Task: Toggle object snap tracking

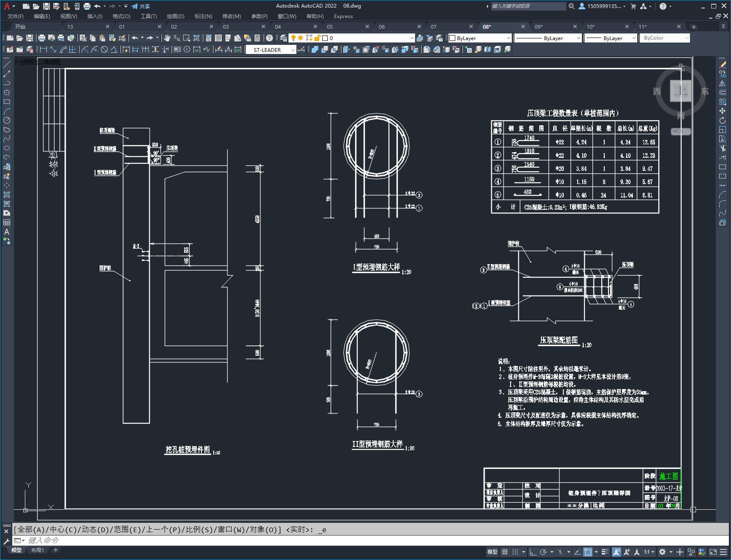Action: coord(577,552)
